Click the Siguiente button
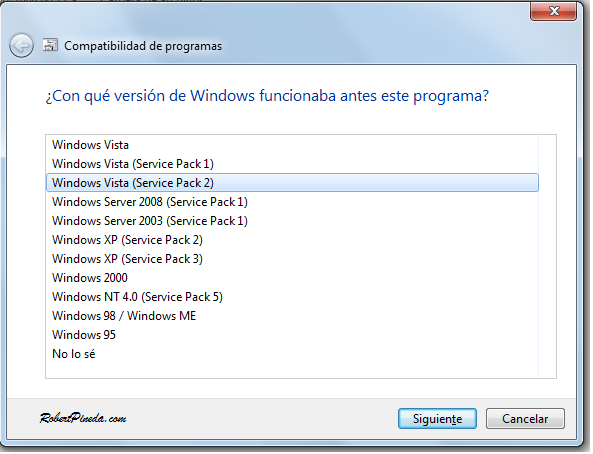The image size is (593, 454). tap(439, 420)
